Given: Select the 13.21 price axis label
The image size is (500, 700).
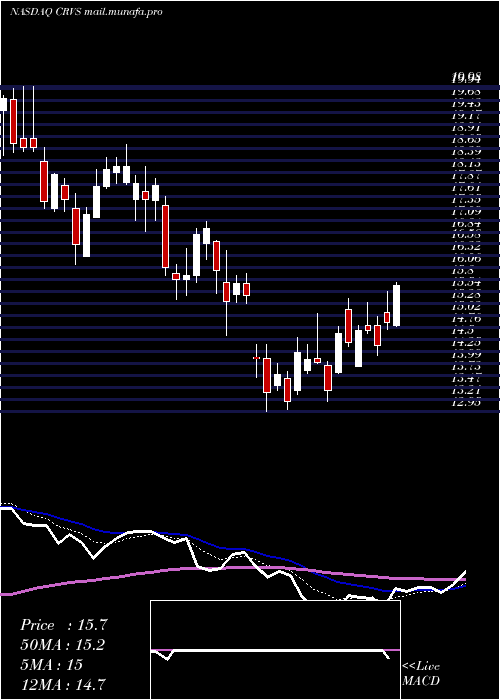Looking at the screenshot, I should (466, 391).
